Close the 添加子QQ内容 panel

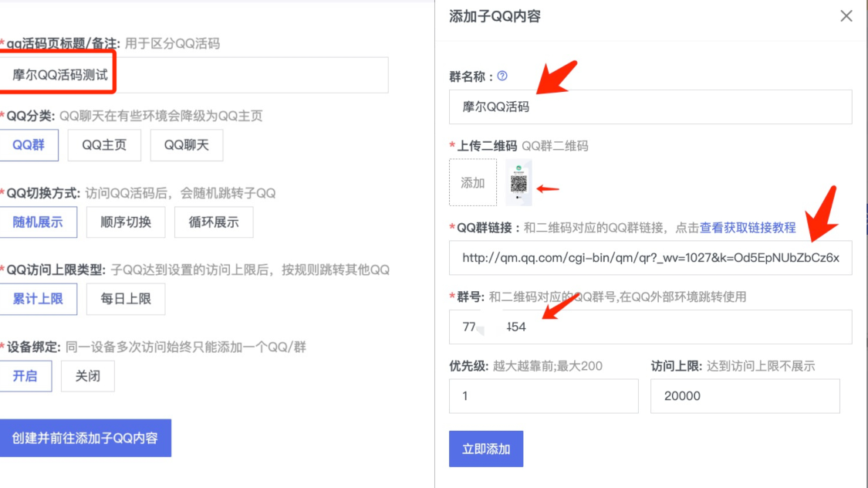tap(846, 15)
